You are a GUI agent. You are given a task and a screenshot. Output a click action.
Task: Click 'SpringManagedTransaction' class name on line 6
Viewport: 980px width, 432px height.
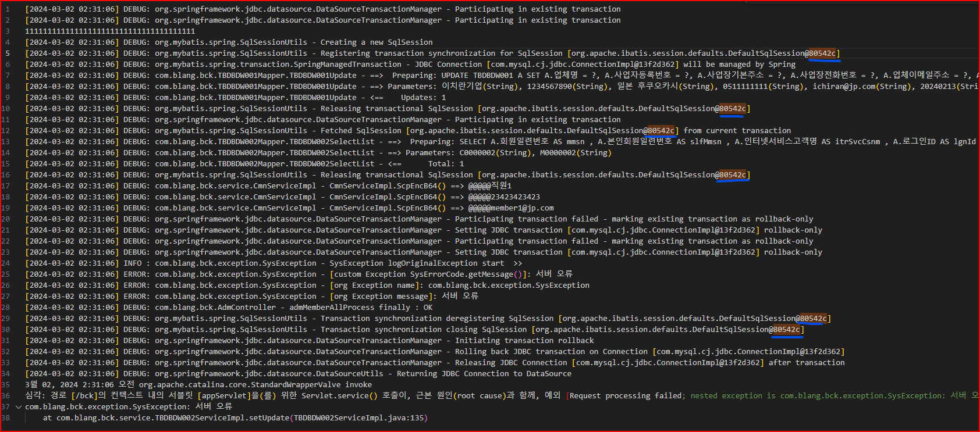click(347, 65)
